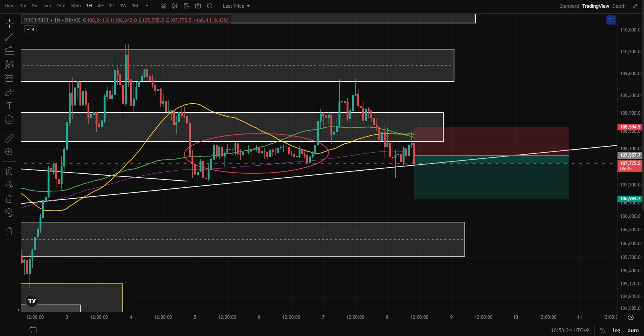This screenshot has width=644, height=336.
Task: Open more timeframes dropdown arrow
Action: click(147, 6)
